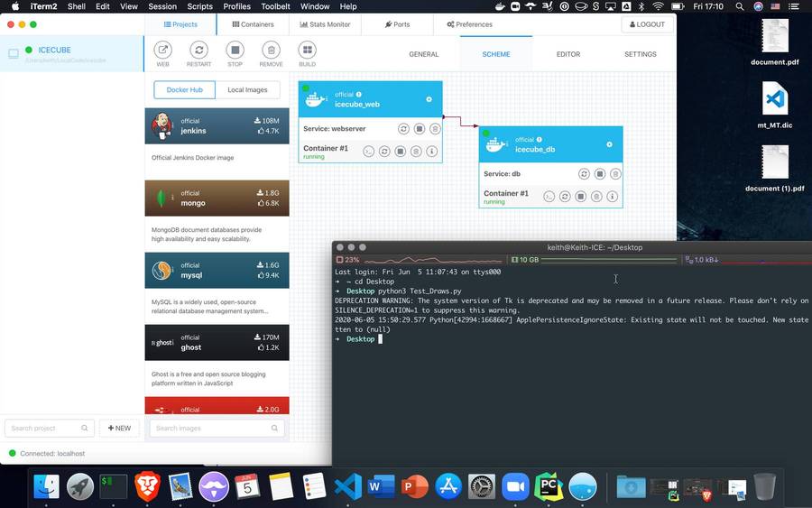This screenshot has width=812, height=508.
Task: Click the Search images input field
Action: pyautogui.click(x=217, y=428)
